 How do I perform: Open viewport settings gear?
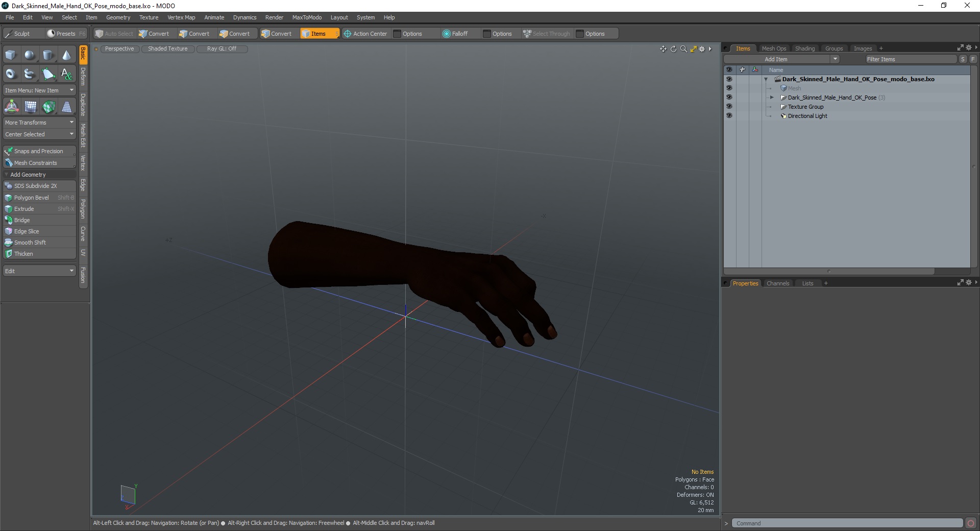point(702,49)
